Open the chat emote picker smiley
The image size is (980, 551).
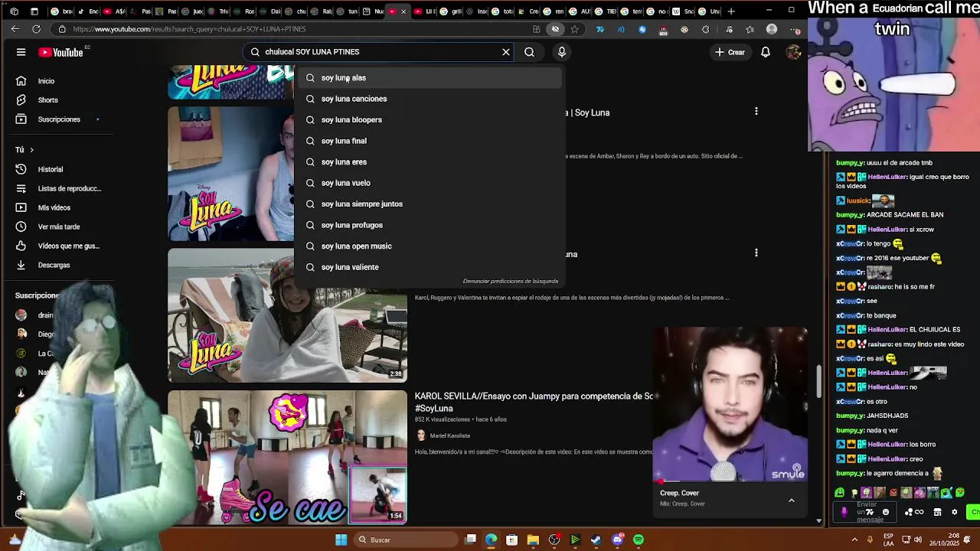tap(886, 512)
